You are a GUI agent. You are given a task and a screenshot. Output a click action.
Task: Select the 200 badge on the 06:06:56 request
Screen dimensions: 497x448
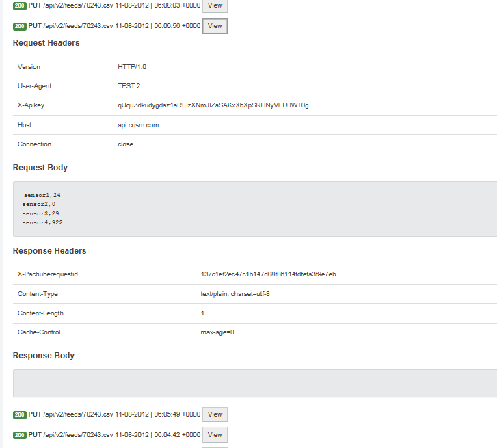(19, 26)
